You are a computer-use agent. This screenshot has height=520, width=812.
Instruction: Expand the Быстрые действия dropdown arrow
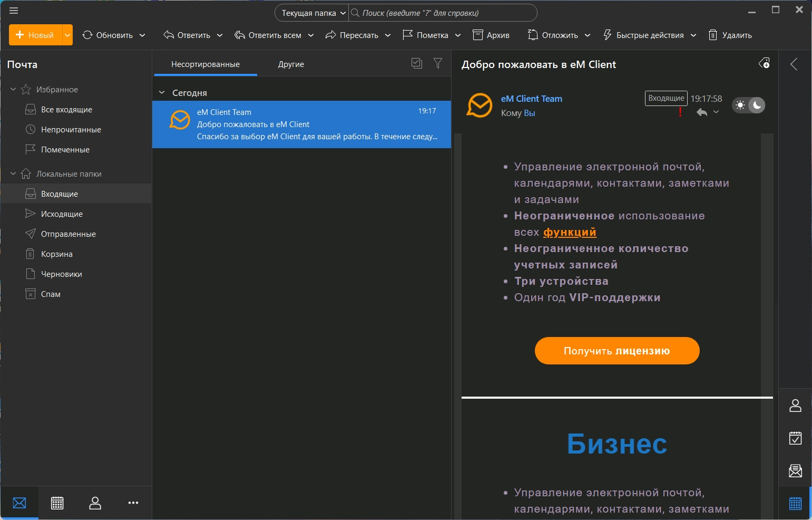pyautogui.click(x=693, y=35)
